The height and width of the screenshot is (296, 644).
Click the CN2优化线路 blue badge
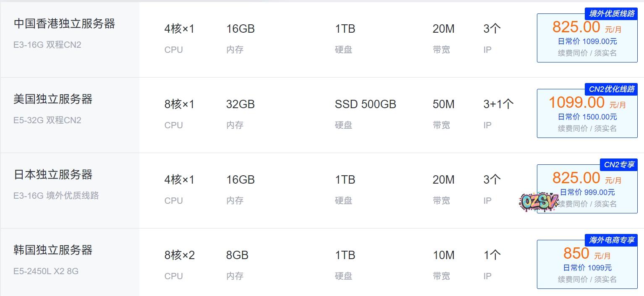(611, 89)
